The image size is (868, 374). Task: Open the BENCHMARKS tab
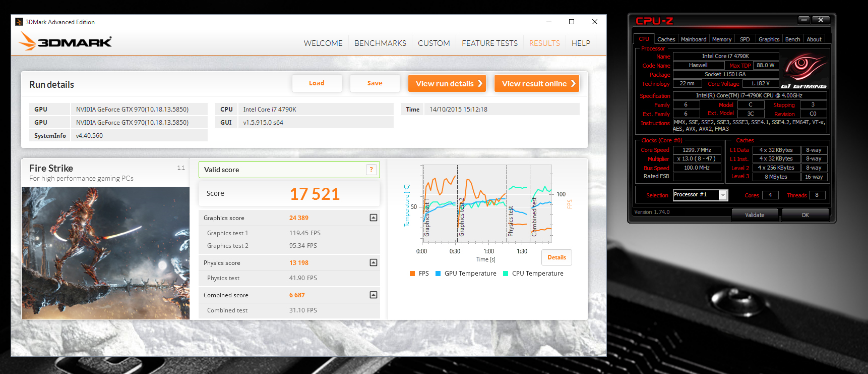point(380,43)
